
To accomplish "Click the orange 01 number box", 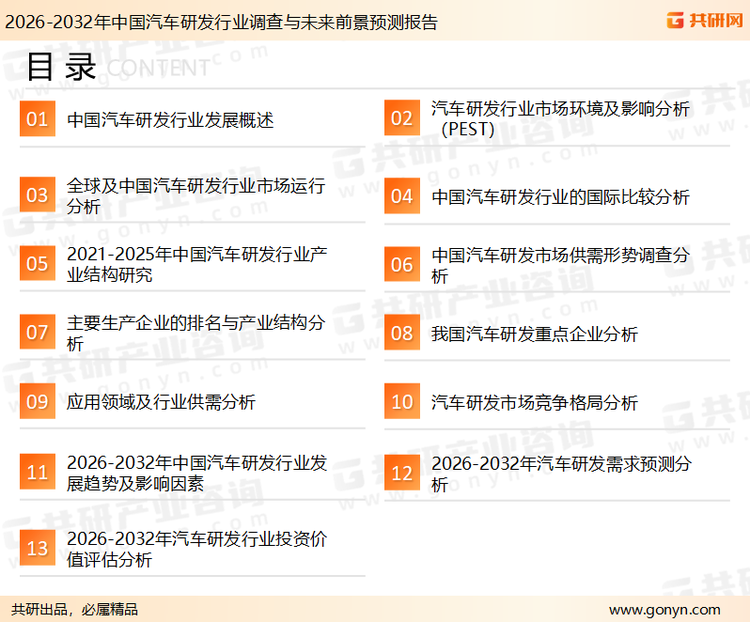I will pos(37,119).
